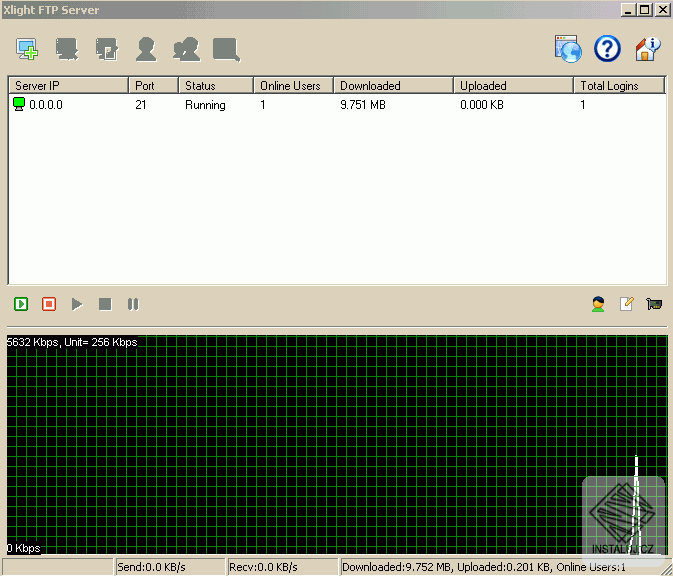Click the 9.751 MB downloaded cell

pos(363,105)
